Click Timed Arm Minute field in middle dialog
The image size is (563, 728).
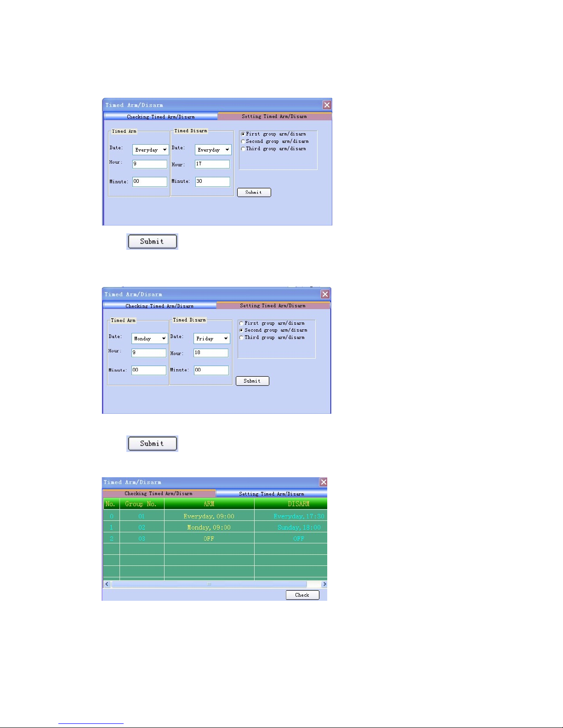click(149, 370)
